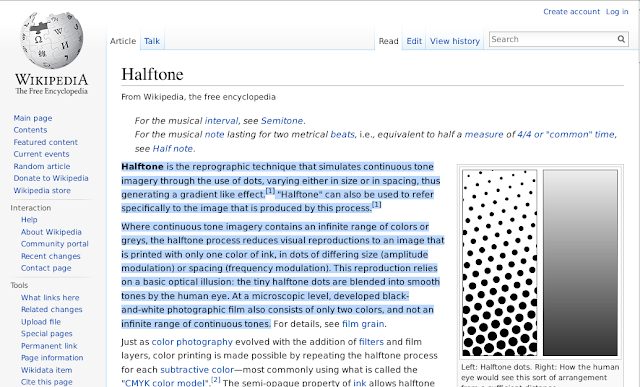
Task: Click the search magnifying glass icon
Action: pyautogui.click(x=621, y=39)
